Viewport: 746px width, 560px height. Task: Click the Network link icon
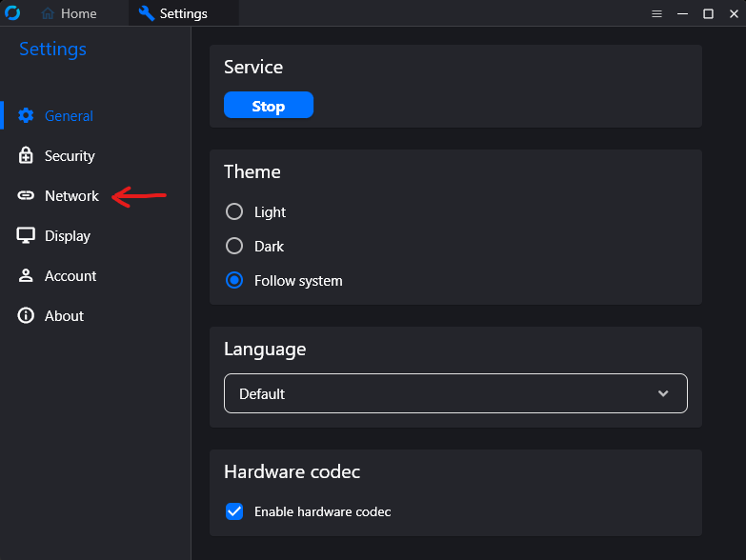tap(26, 195)
